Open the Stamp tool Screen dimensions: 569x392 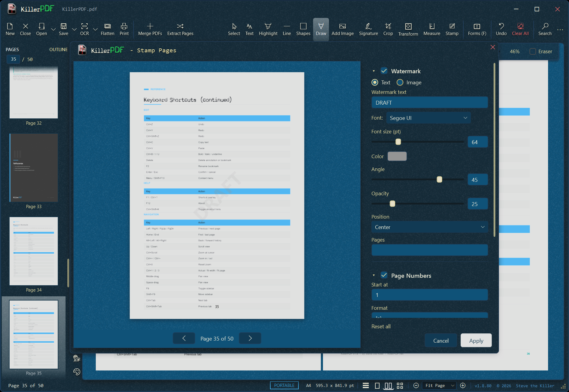click(x=452, y=29)
